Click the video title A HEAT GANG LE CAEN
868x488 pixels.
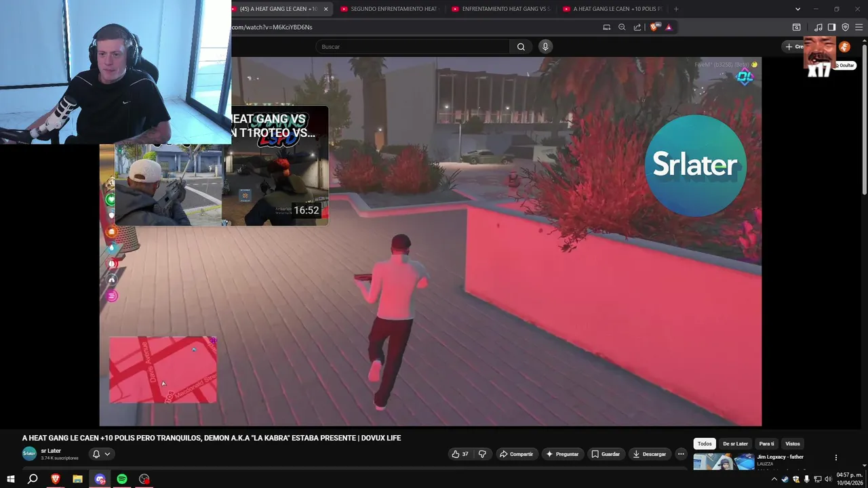coord(212,438)
